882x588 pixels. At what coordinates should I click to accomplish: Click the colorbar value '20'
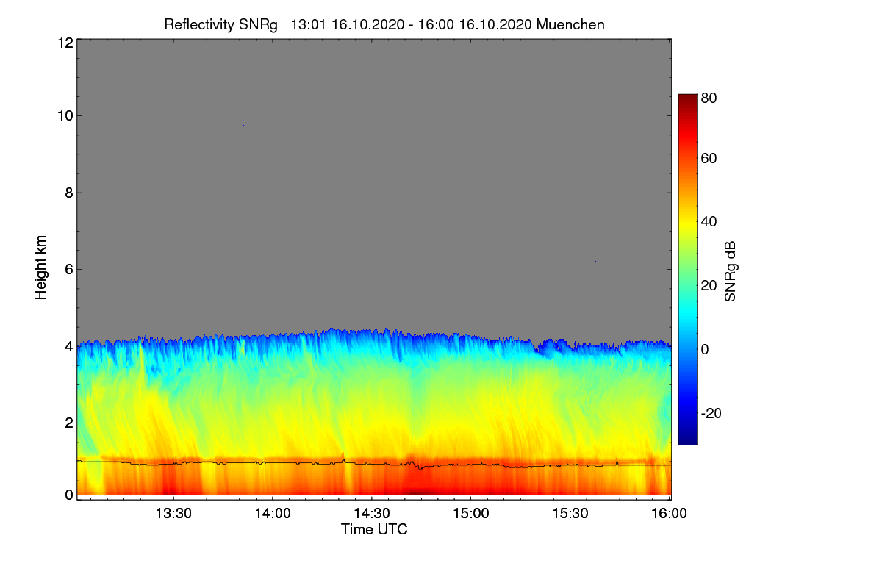(x=709, y=286)
